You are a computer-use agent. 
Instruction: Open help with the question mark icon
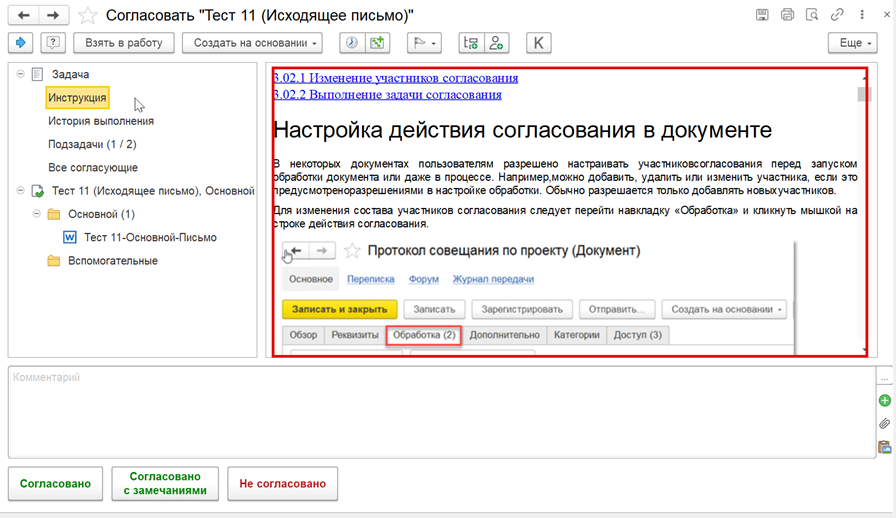pos(53,43)
